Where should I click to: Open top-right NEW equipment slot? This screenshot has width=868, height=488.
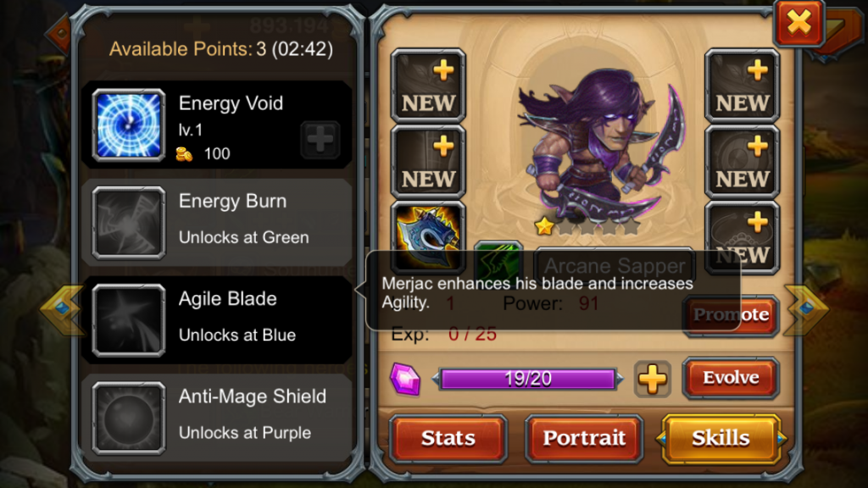click(x=742, y=86)
